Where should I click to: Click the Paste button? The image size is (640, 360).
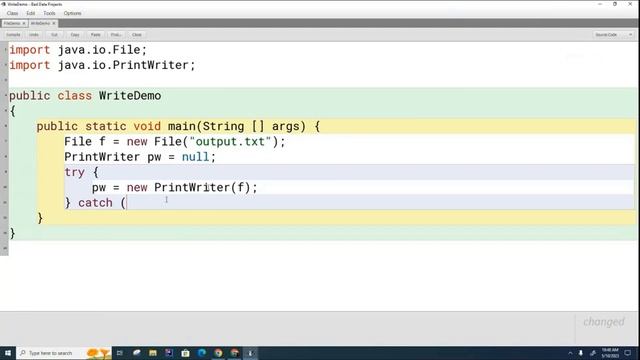96,35
